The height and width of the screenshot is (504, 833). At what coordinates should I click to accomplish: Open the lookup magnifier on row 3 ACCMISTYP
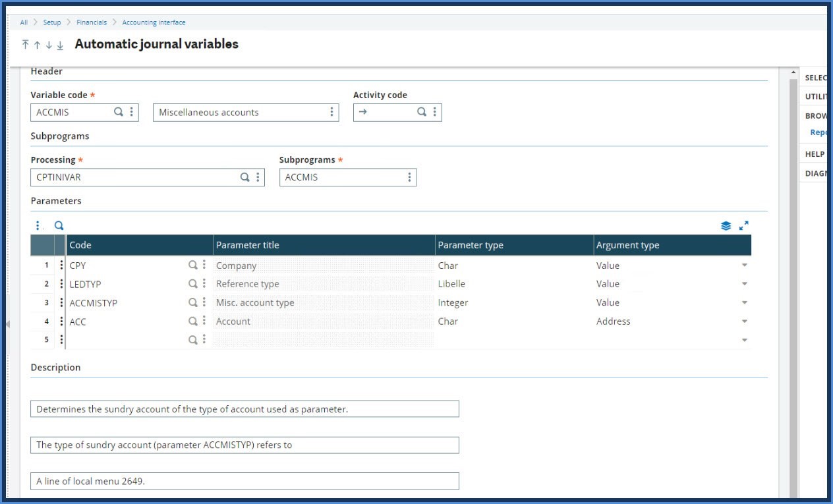(193, 302)
